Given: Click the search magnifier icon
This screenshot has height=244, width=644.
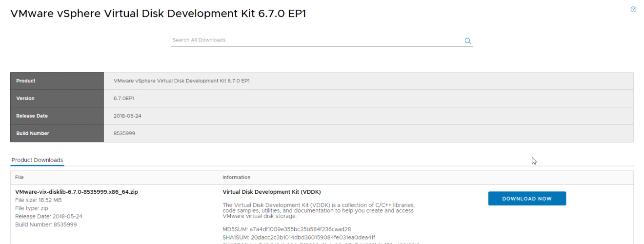Looking at the screenshot, I should click(468, 41).
